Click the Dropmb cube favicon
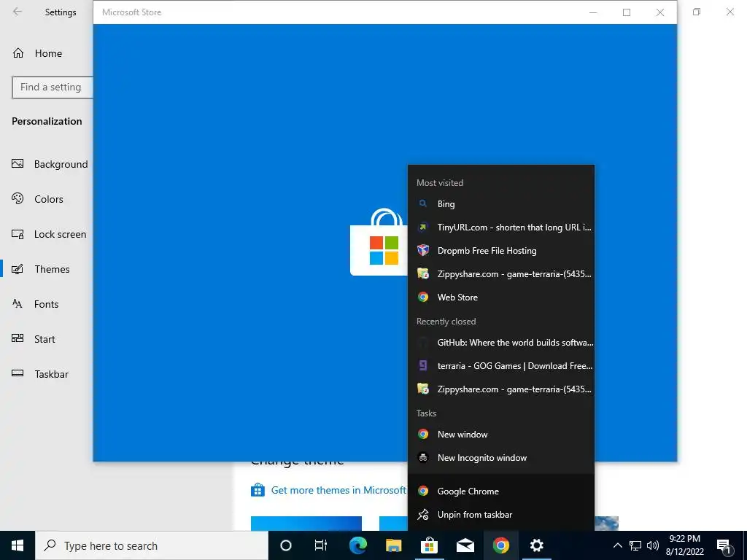The height and width of the screenshot is (560, 747). tap(422, 251)
